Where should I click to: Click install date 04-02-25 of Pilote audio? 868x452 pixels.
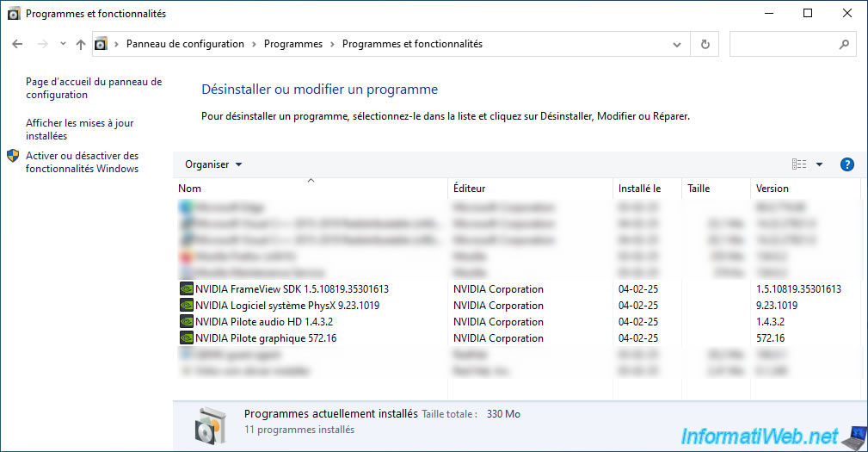tap(638, 321)
